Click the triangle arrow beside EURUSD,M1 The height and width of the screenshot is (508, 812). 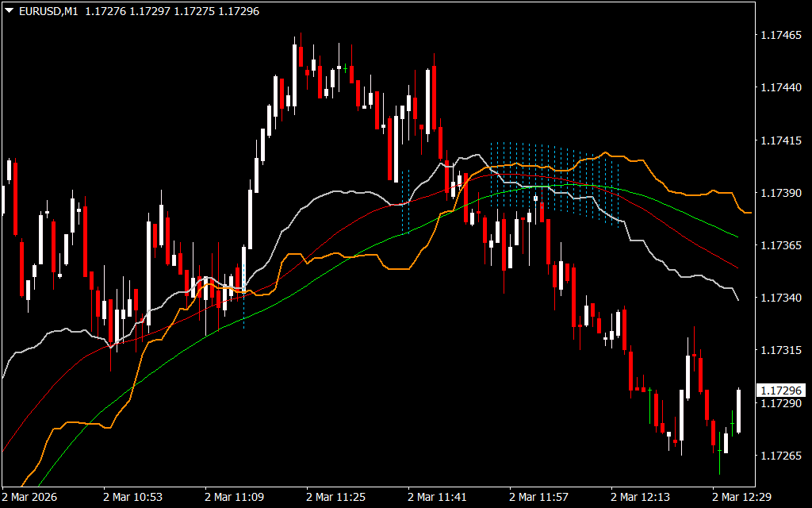click(x=9, y=11)
